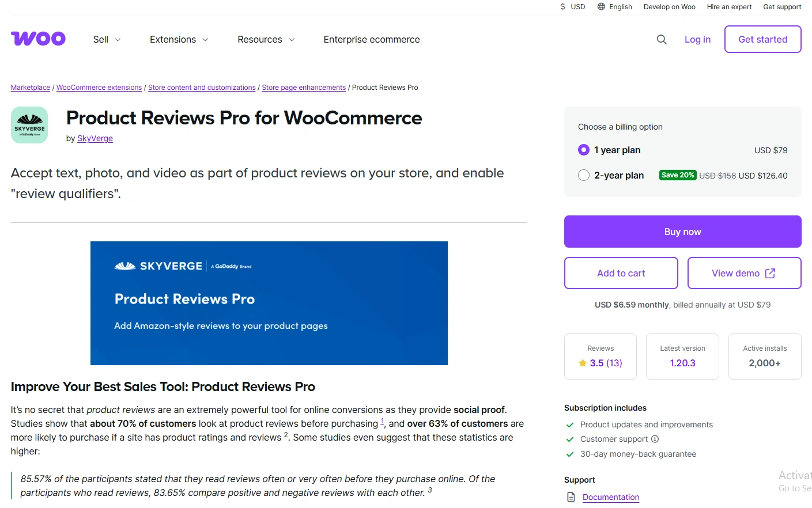Click the Add to cart button
The height and width of the screenshot is (508, 812).
pos(621,272)
